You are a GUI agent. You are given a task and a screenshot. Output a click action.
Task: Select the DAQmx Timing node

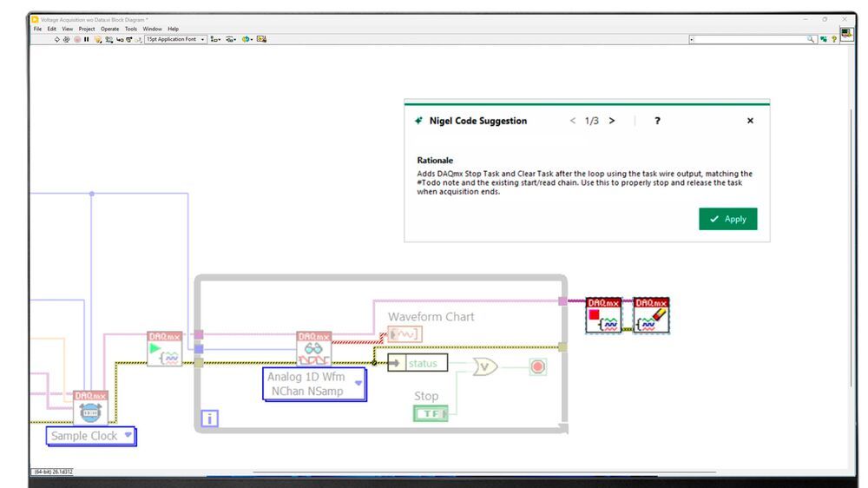pos(90,408)
